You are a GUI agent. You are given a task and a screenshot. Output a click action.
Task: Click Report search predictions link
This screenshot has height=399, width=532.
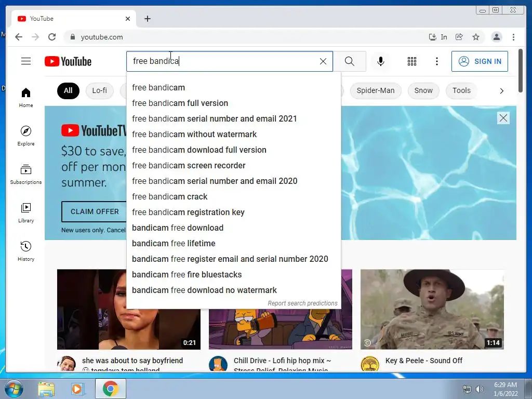(302, 303)
